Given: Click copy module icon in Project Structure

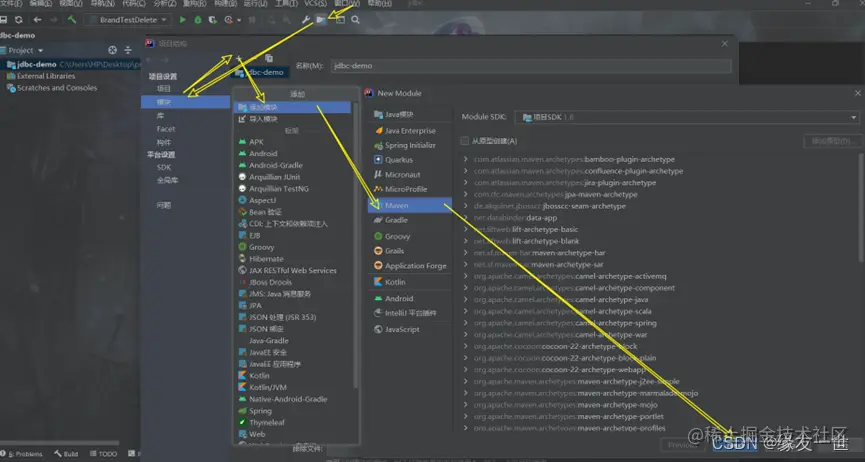Looking at the screenshot, I should click(269, 58).
